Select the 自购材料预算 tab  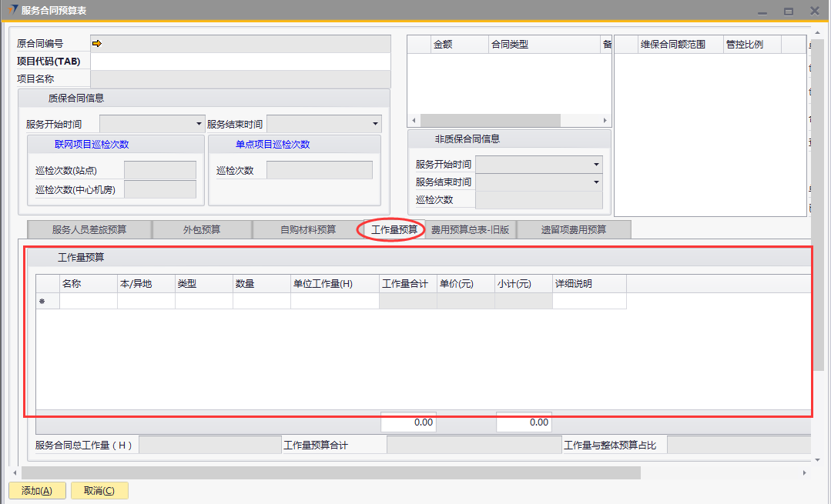click(307, 229)
